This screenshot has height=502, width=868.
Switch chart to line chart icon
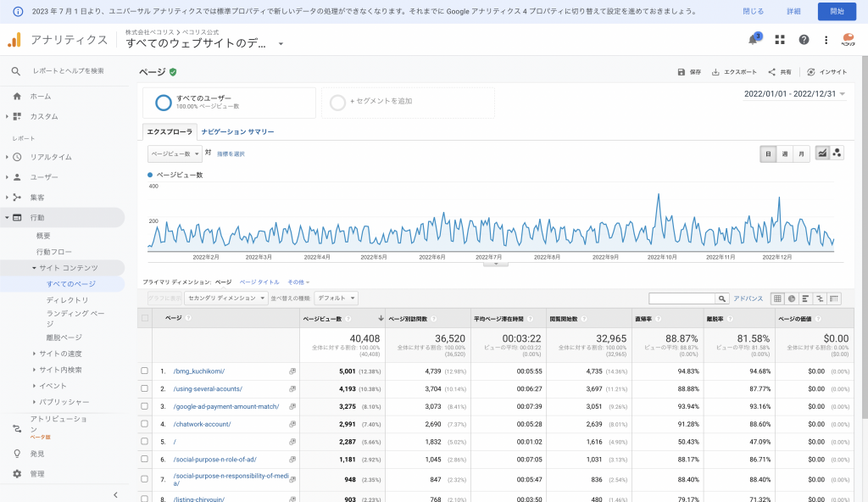point(822,153)
